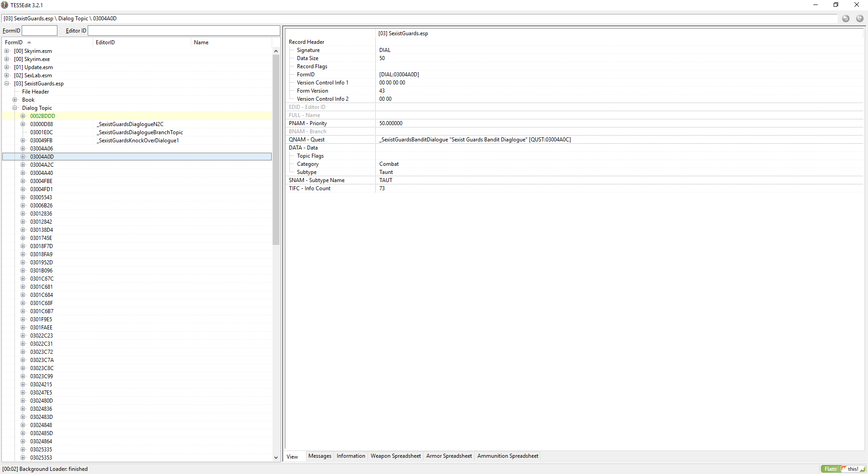Select record 03004A2C
The image size is (868, 474).
click(x=42, y=165)
